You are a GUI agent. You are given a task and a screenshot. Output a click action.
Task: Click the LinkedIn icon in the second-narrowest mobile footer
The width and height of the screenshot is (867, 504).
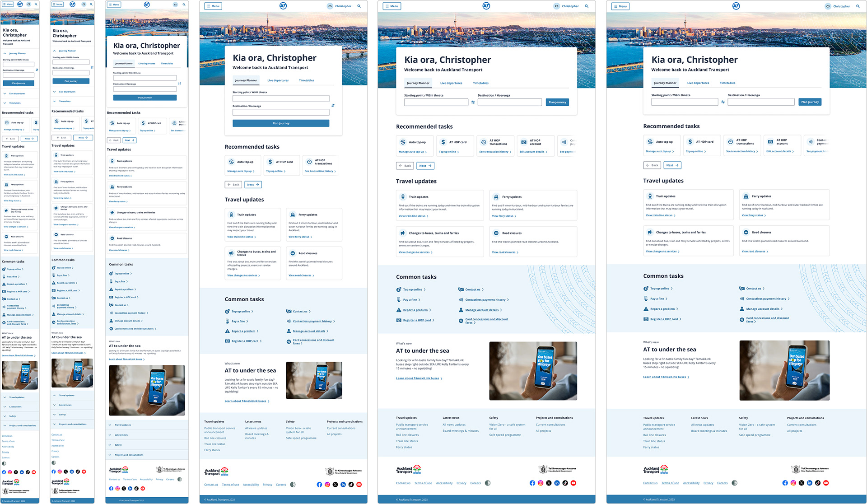point(72,471)
